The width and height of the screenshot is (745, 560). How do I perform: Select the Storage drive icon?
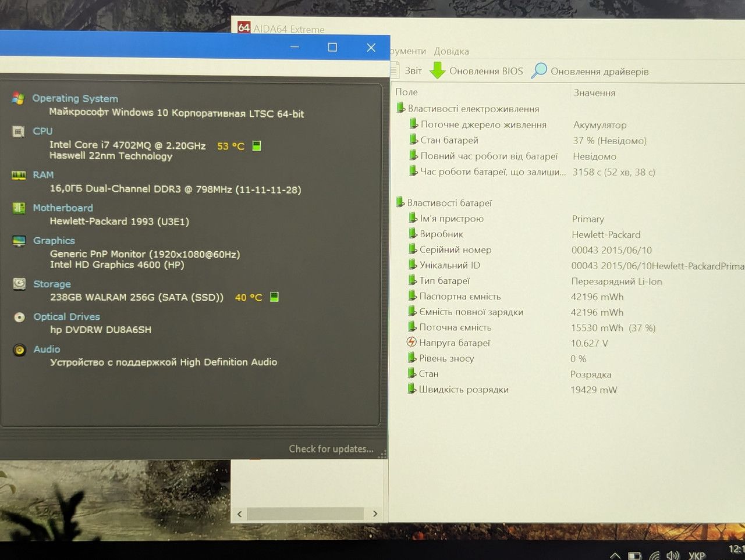20,284
